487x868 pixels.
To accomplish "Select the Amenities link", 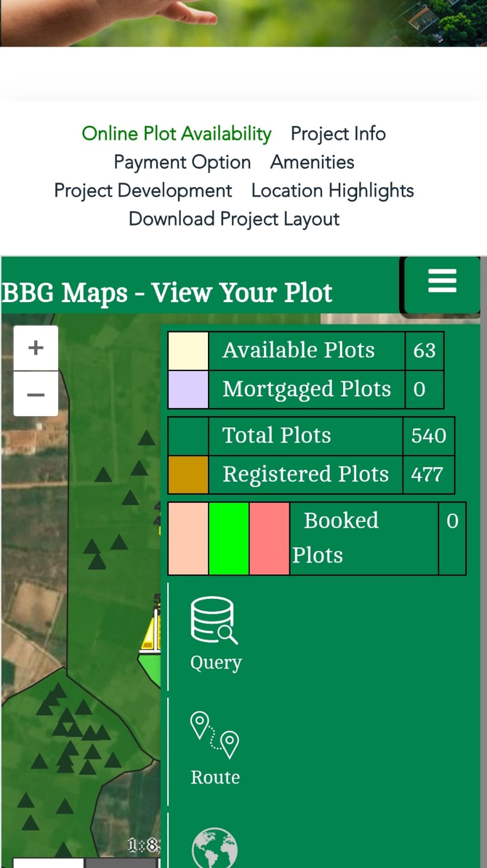I will 312,162.
